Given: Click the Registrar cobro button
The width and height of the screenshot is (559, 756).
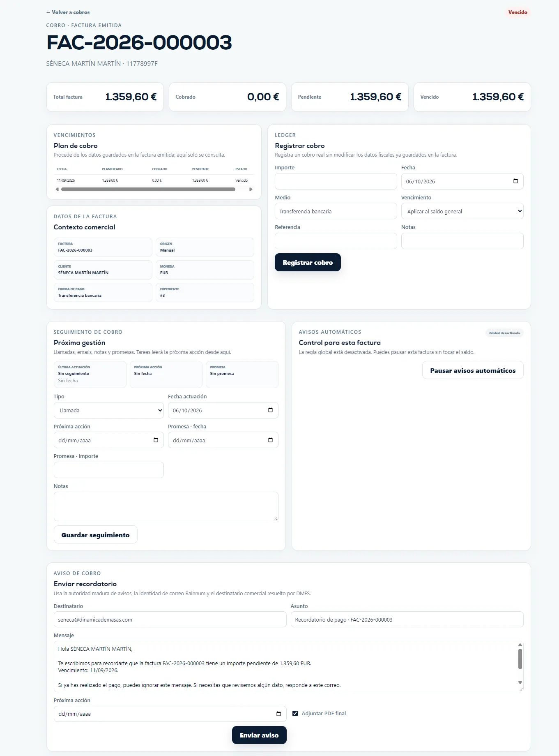Looking at the screenshot, I should [308, 262].
